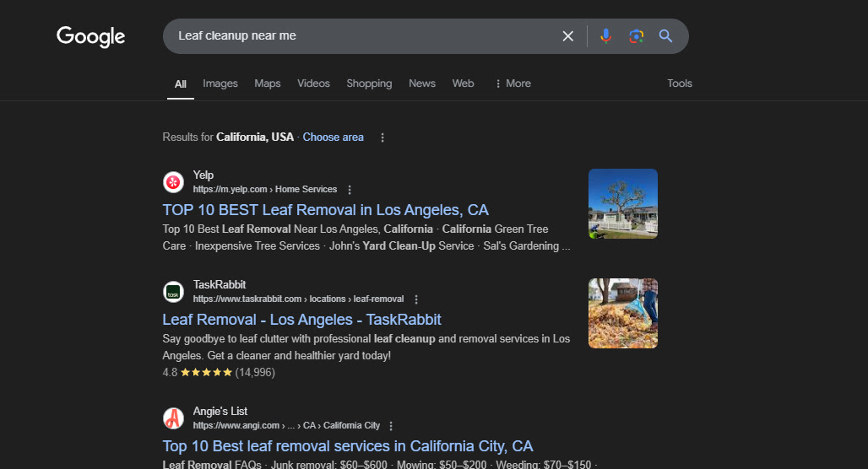Click the Yelp favicon icon

click(173, 182)
